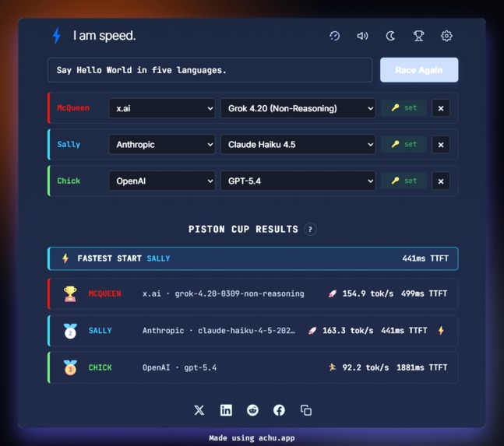The image size is (504, 446).
Task: Click 'claude-haiku-4-5-202…' model text
Action: point(246,330)
